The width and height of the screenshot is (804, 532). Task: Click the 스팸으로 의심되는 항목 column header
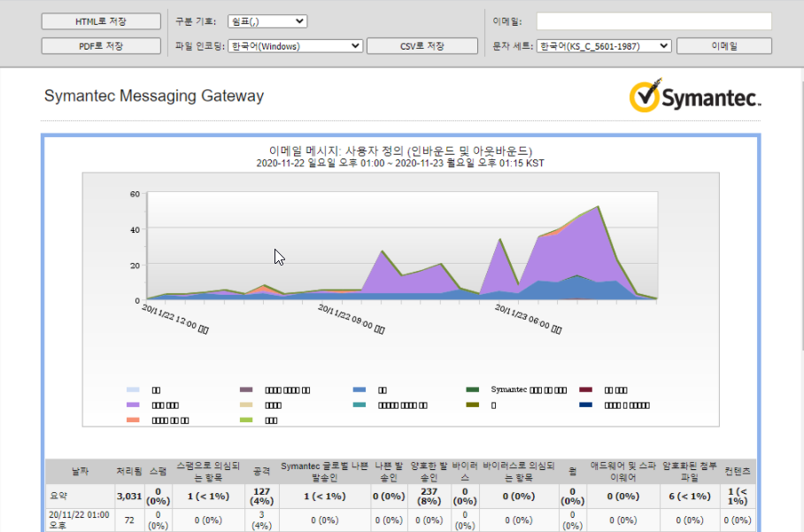[x=208, y=472]
